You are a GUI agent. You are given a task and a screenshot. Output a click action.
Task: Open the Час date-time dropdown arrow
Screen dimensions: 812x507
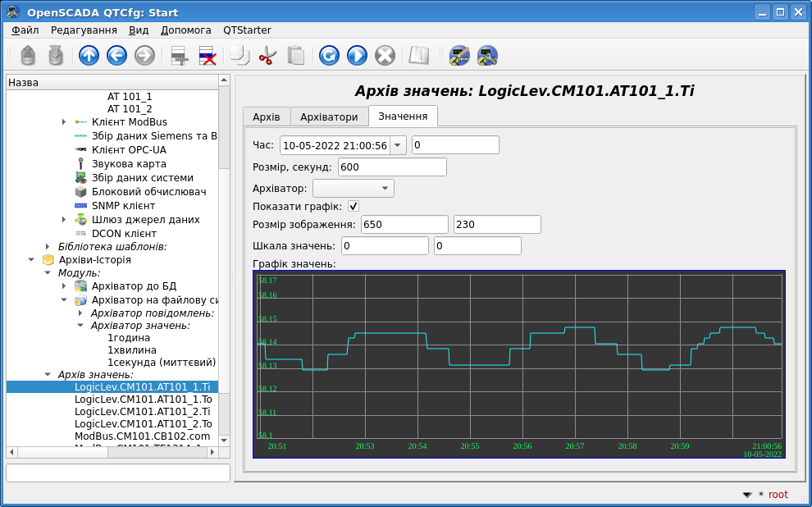coord(397,145)
